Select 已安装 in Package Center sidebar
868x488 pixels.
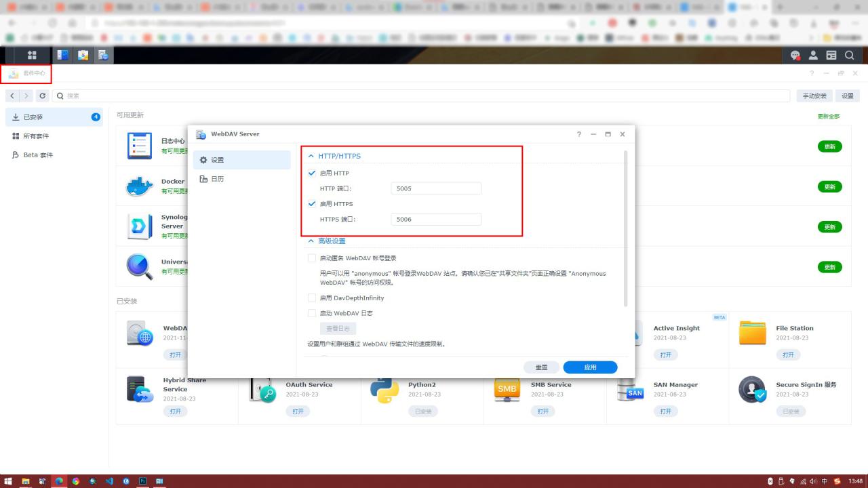pyautogui.click(x=54, y=117)
